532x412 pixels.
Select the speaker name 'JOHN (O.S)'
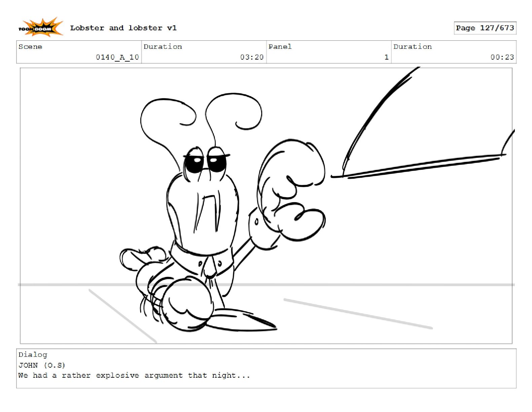pos(42,365)
